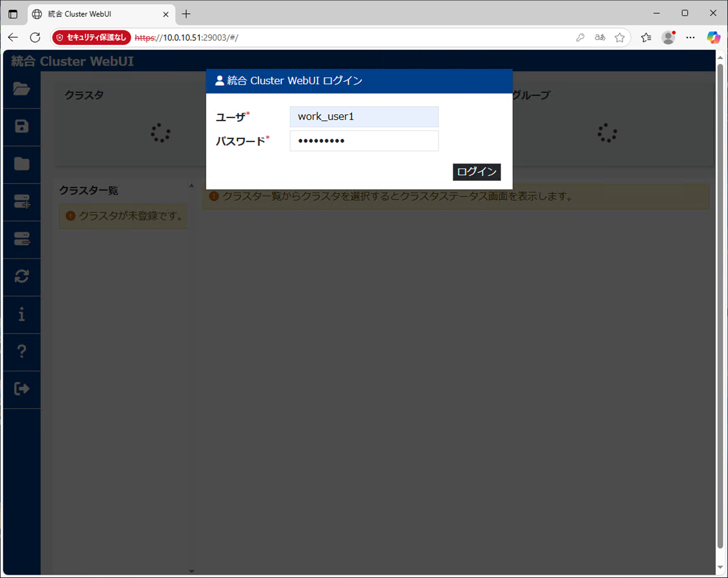The image size is (728, 578).
Task: Click the パスワード input field
Action: 364,141
